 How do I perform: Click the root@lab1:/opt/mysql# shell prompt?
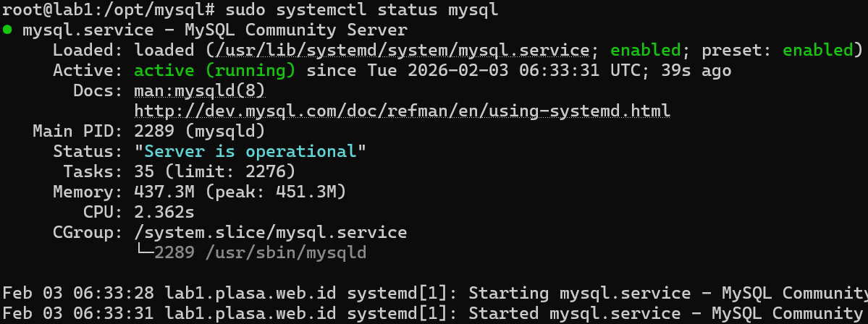pyautogui.click(x=109, y=10)
